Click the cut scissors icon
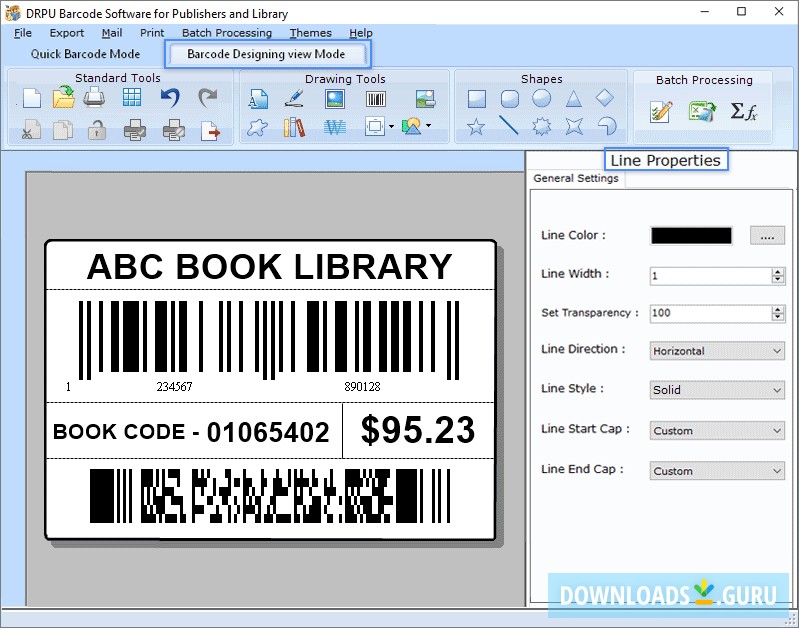The image size is (799, 628). (x=31, y=130)
